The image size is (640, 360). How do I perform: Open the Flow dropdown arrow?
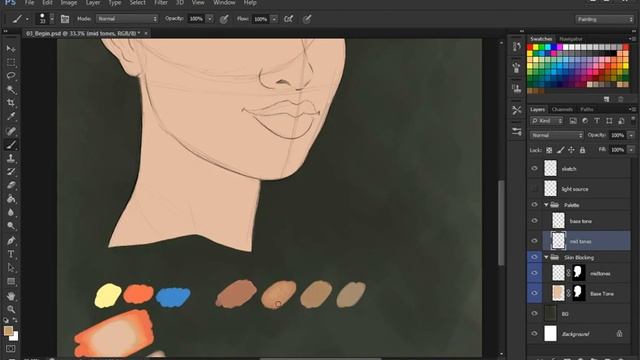(274, 19)
